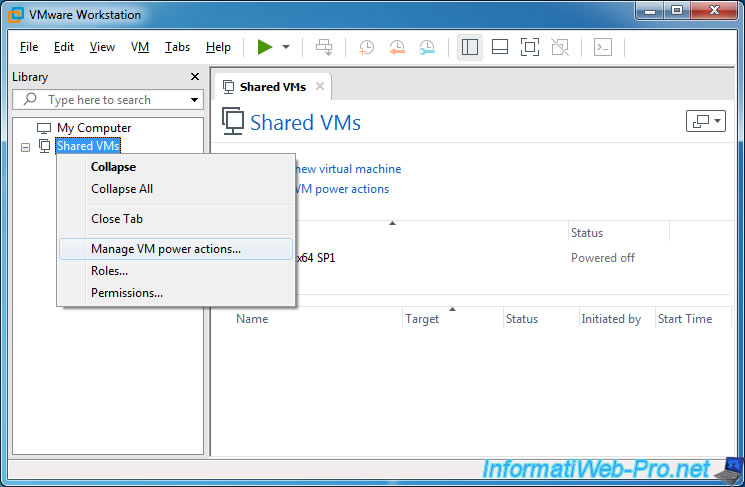
Task: Click the My Computer monitor icon
Action: pos(44,128)
